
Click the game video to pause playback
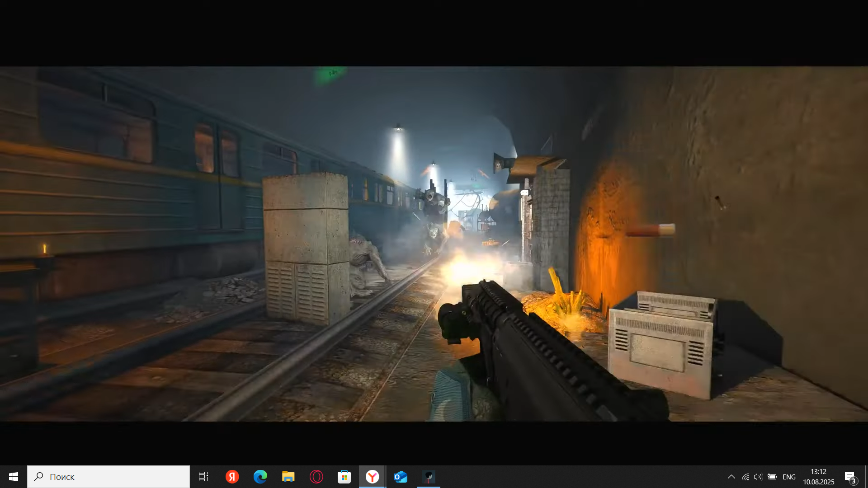[x=434, y=244]
